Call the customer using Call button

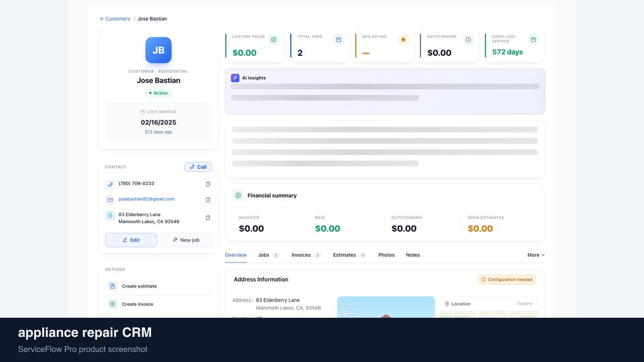198,167
